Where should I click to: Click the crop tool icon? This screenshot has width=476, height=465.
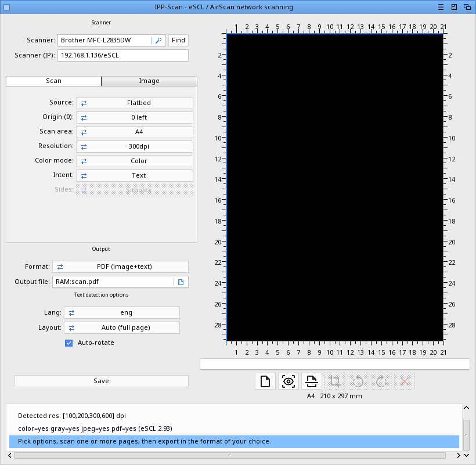click(335, 381)
